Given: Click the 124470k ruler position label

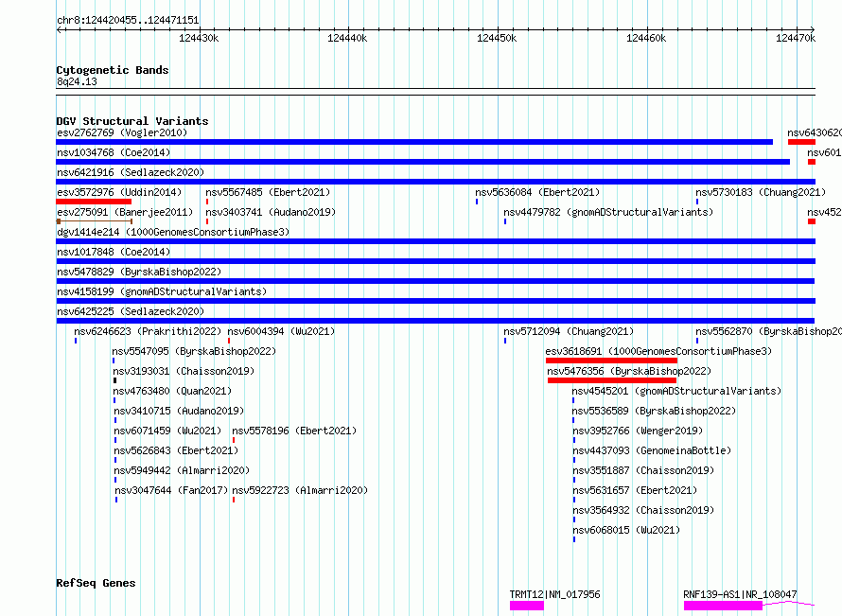Looking at the screenshot, I should coord(796,38).
